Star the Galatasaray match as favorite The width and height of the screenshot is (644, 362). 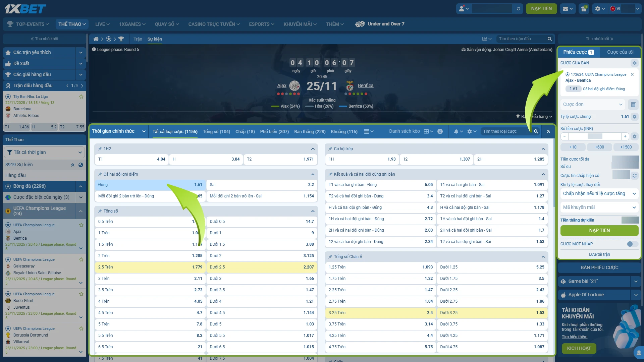(x=81, y=259)
